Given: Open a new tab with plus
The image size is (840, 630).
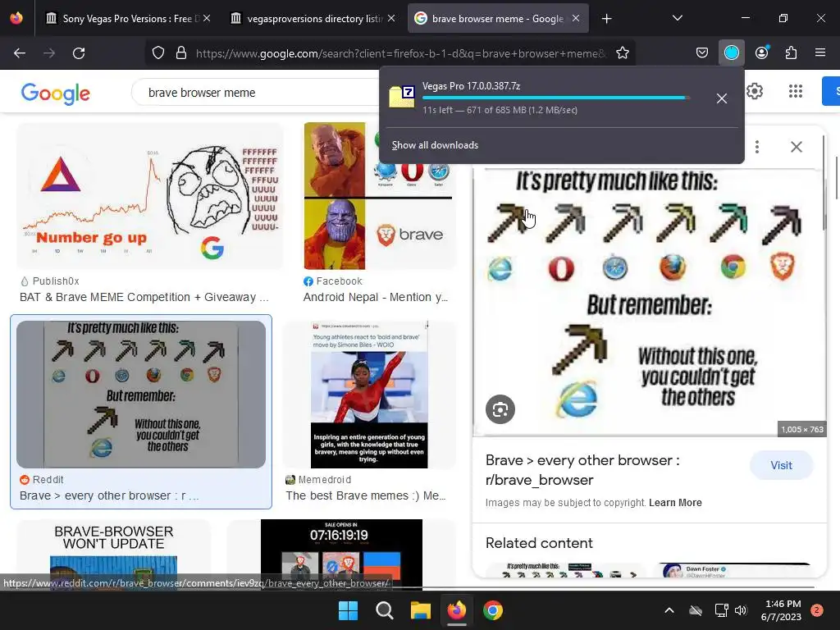Looking at the screenshot, I should pyautogui.click(x=606, y=19).
